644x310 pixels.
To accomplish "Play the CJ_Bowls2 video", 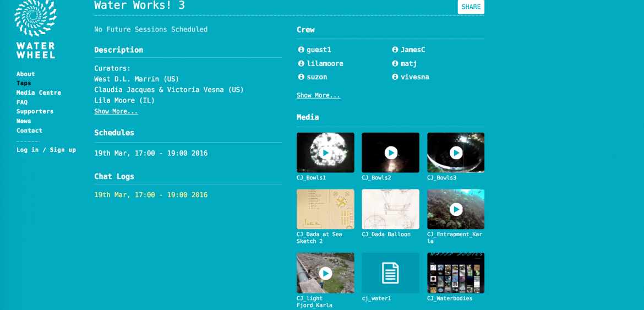I will tap(391, 153).
